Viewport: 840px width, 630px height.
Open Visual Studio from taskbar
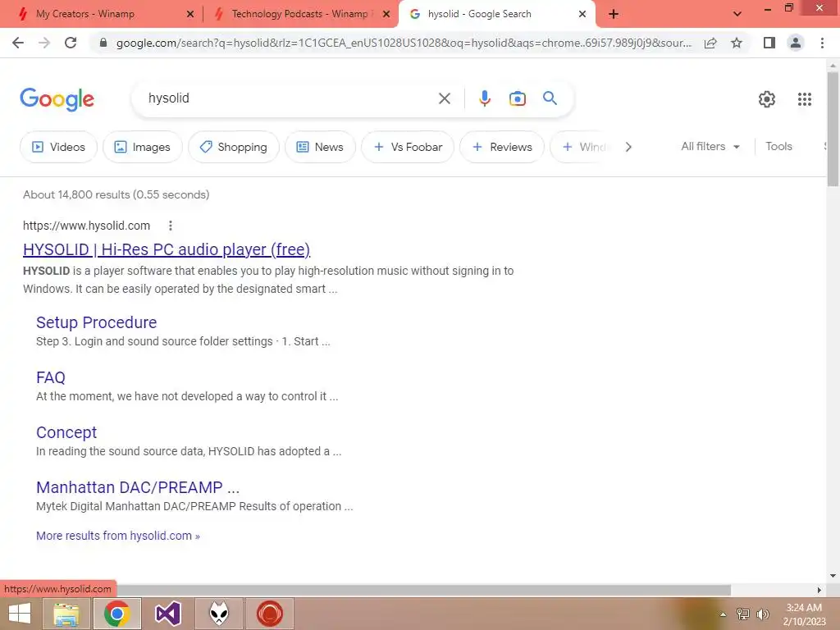pyautogui.click(x=168, y=614)
